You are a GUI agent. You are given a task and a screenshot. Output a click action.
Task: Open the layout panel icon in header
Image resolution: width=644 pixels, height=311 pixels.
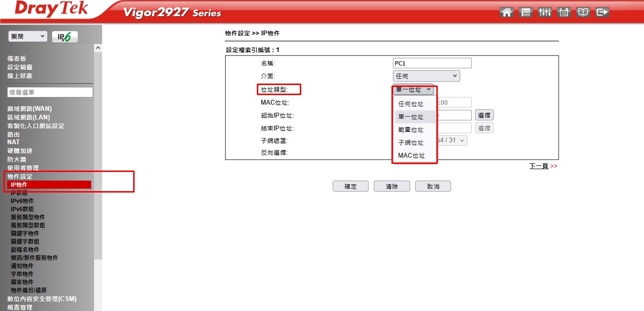526,12
